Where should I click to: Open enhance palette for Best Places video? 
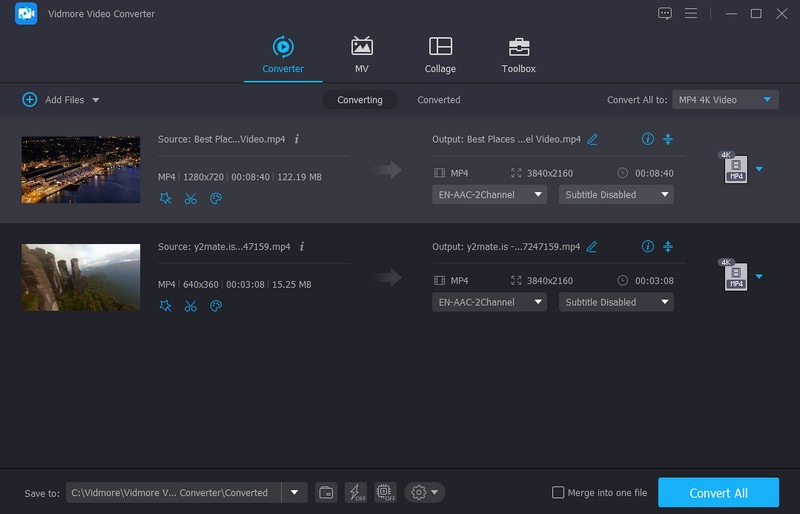216,199
